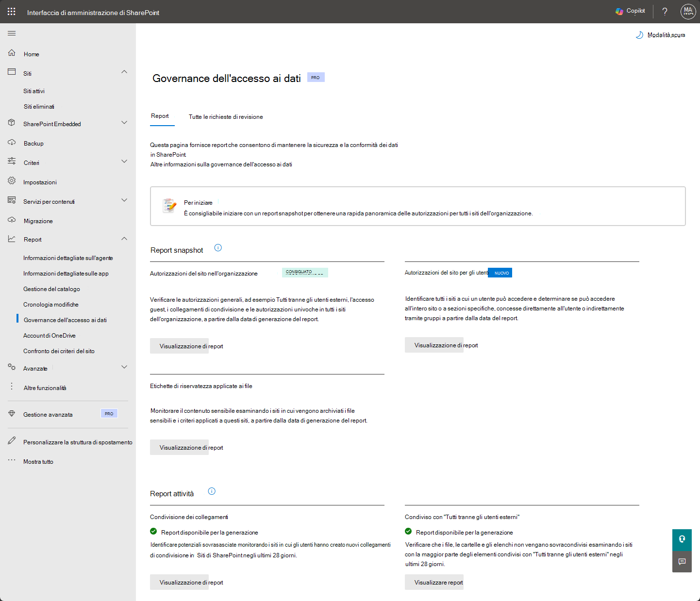
Task: Click the NUOVO badge
Action: pos(500,273)
